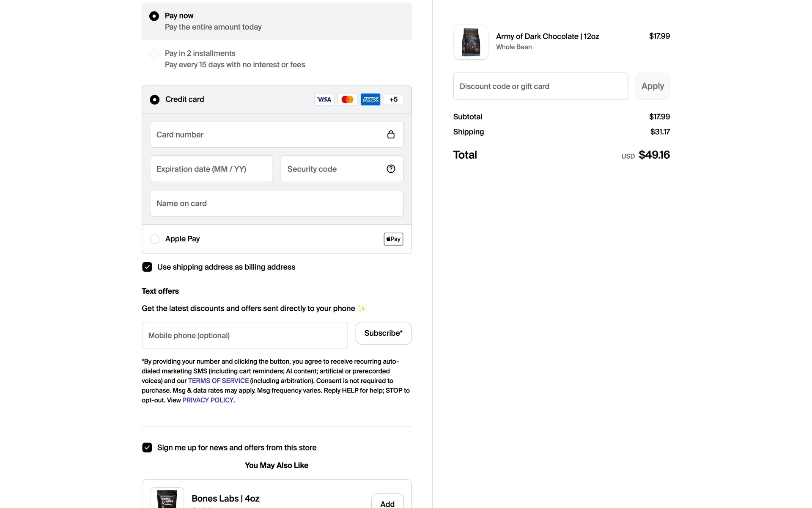Click the Apple Pay logo badge
Screen dimensions: 812x508
[393, 239]
